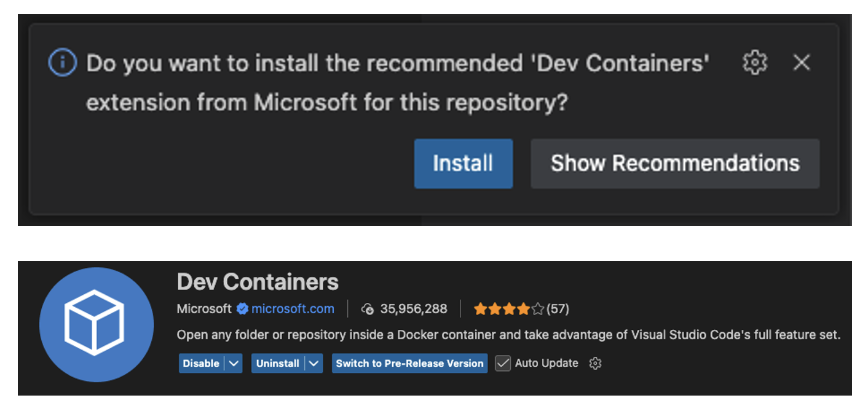
Task: Disable the Dev Containers extension
Action: [201, 363]
